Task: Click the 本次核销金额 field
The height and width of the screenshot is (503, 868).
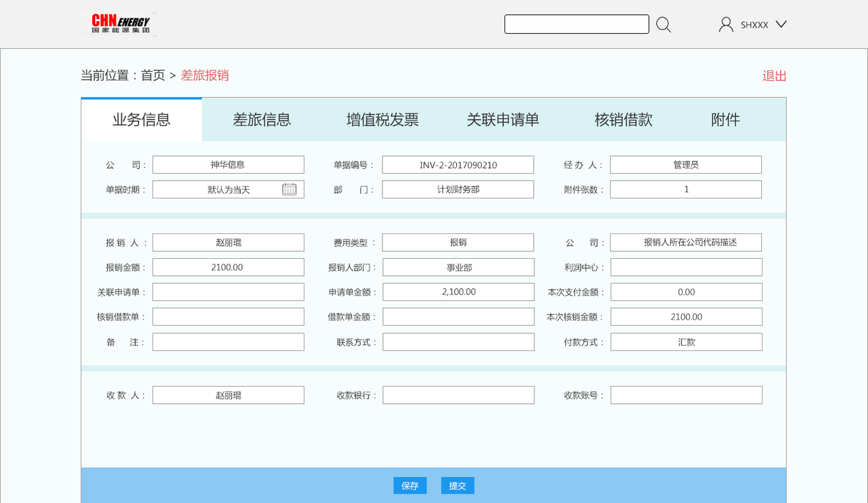Action: tap(686, 317)
